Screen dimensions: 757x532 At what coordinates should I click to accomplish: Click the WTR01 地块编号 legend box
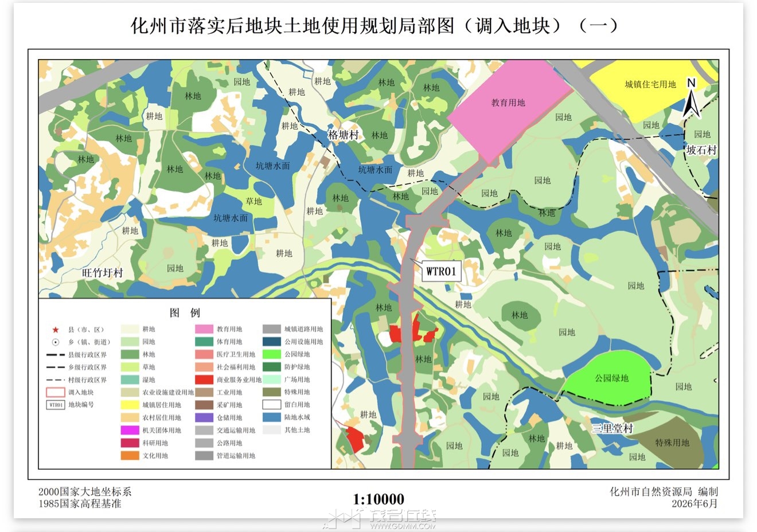(x=56, y=405)
